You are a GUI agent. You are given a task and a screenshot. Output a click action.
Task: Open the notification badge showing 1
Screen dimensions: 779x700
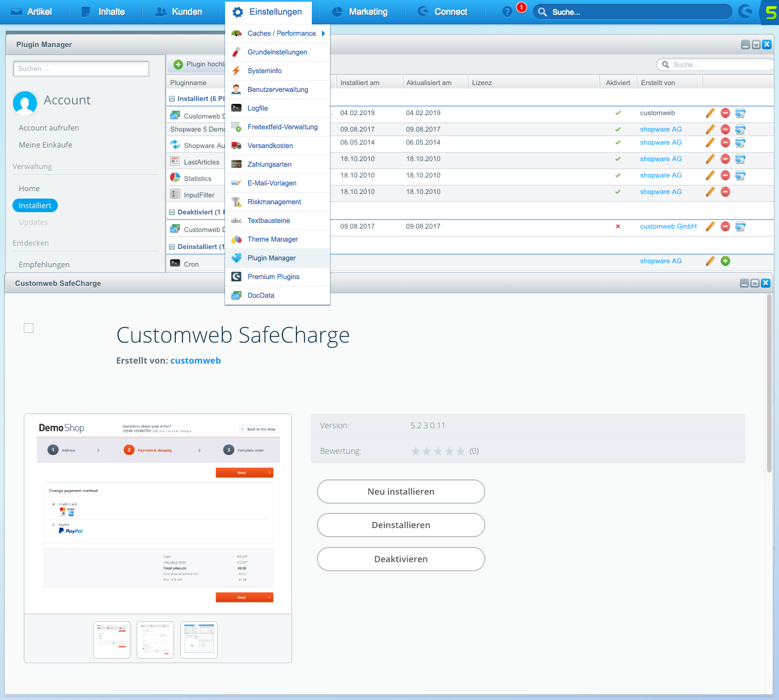coord(522,7)
